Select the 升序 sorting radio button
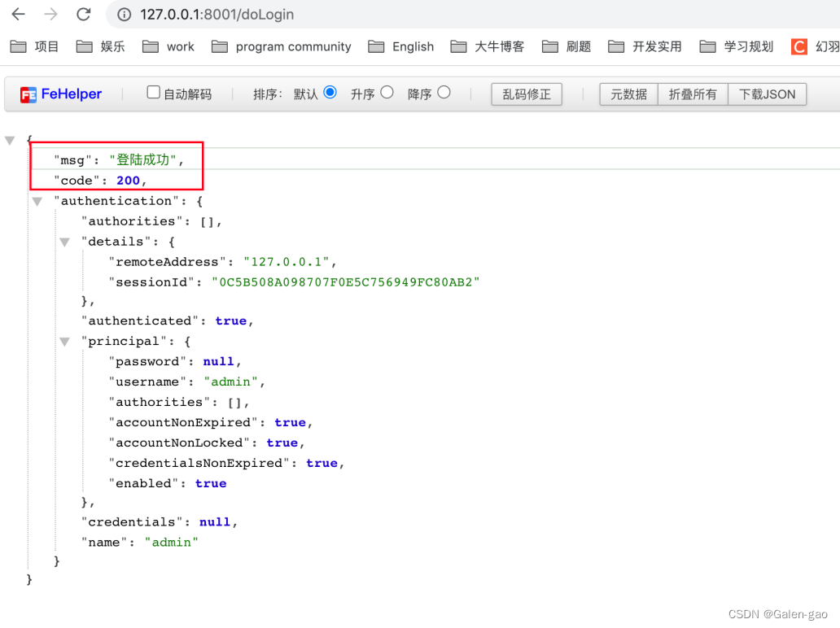This screenshot has height=628, width=840. tap(386, 92)
